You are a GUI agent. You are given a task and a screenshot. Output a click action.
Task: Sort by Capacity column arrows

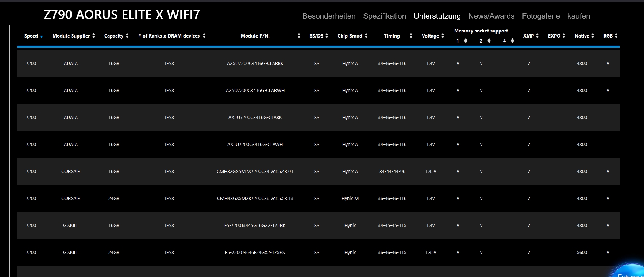127,36
